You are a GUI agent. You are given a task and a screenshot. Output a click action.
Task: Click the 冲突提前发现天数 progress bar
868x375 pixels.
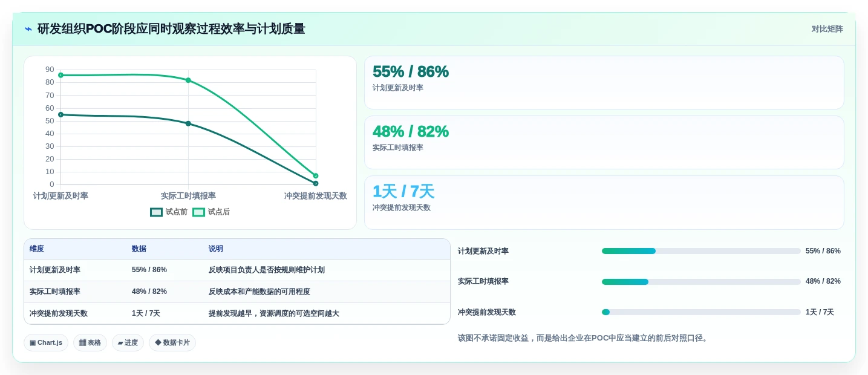[x=701, y=312]
